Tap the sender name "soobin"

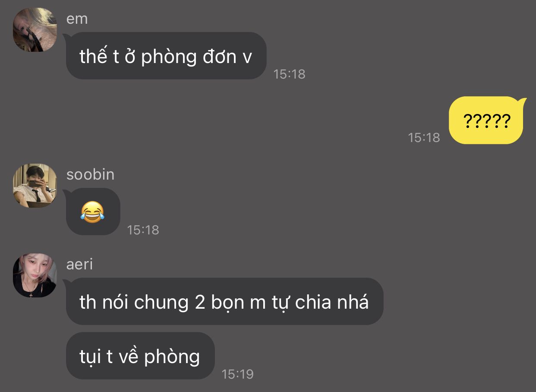pos(91,174)
